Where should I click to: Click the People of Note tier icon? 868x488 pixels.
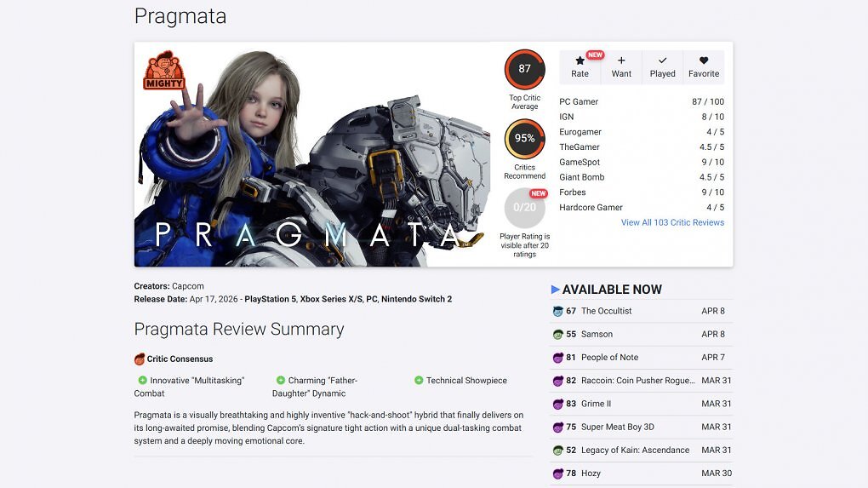[x=557, y=358]
